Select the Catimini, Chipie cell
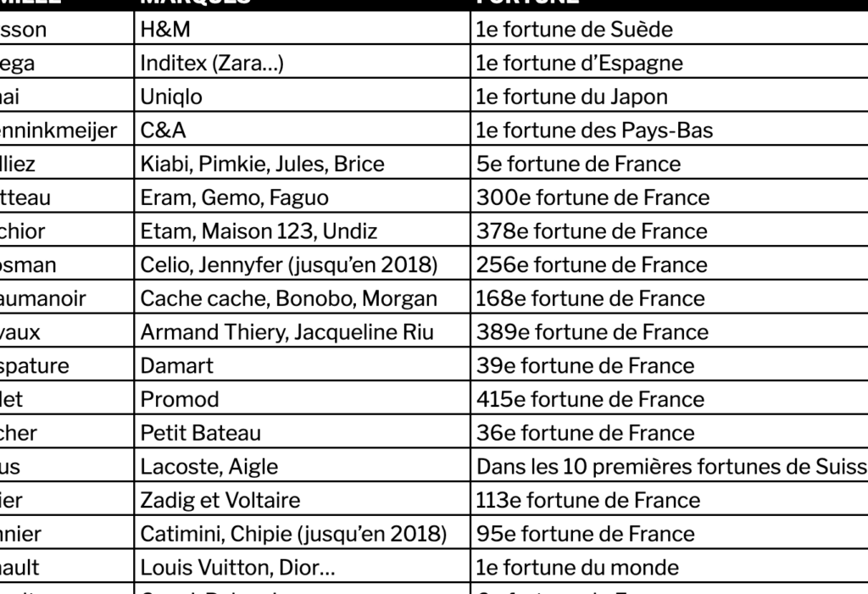Viewport: 868px width, 594px height. point(303,533)
